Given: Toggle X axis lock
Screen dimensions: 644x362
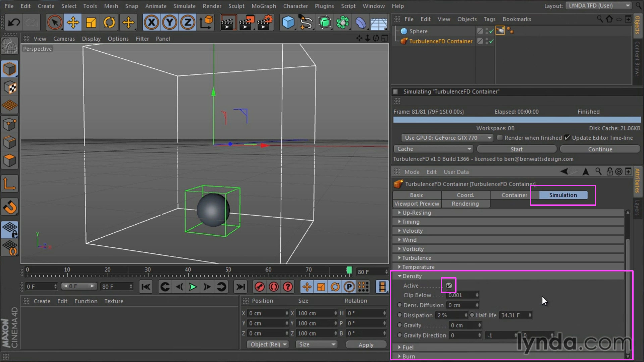Looking at the screenshot, I should [x=151, y=22].
